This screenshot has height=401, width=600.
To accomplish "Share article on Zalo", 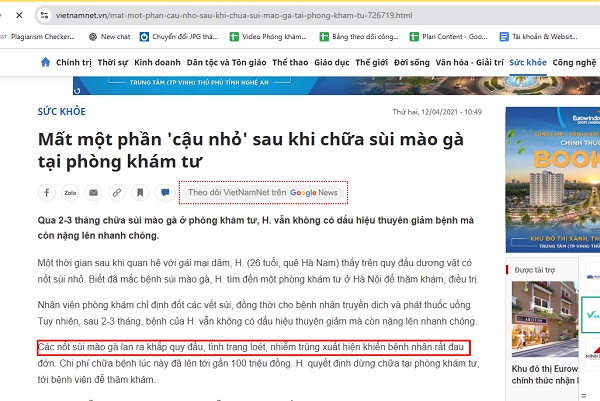I will tap(70, 192).
